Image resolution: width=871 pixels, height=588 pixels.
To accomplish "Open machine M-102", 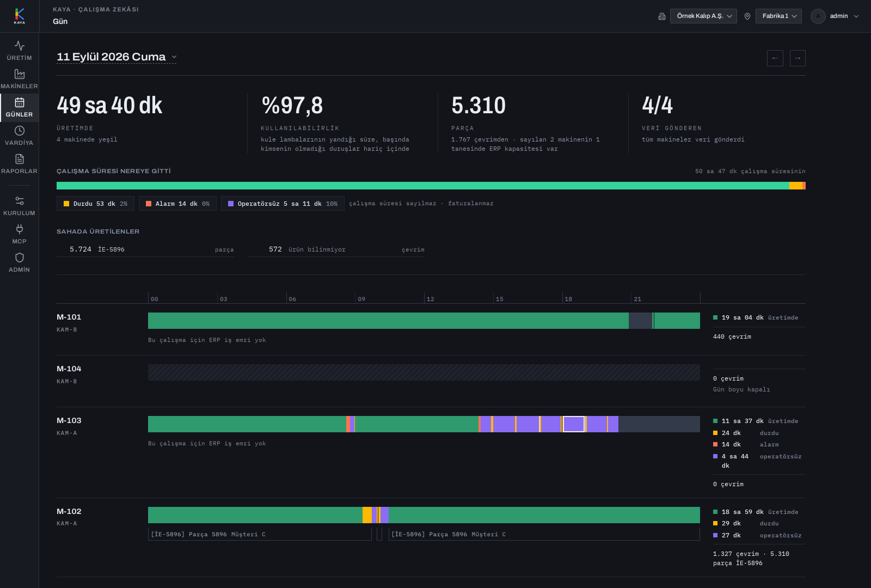I will click(69, 511).
